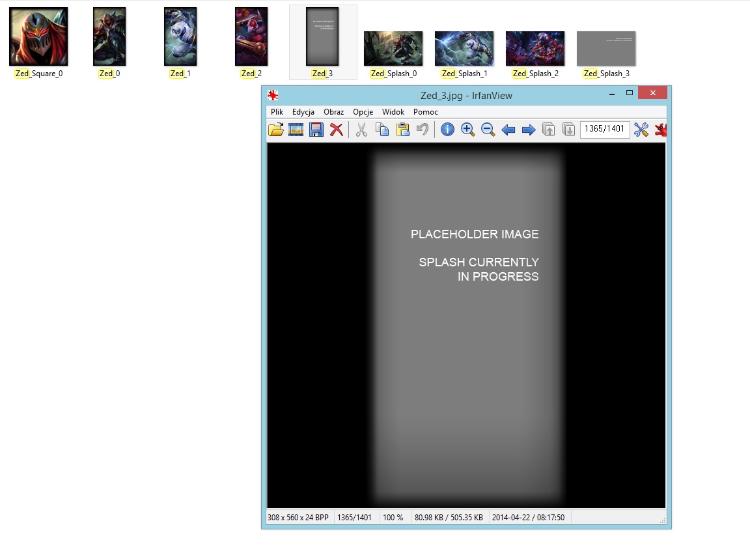The height and width of the screenshot is (560, 750).
Task: Open the Widok menu
Action: pos(393,112)
